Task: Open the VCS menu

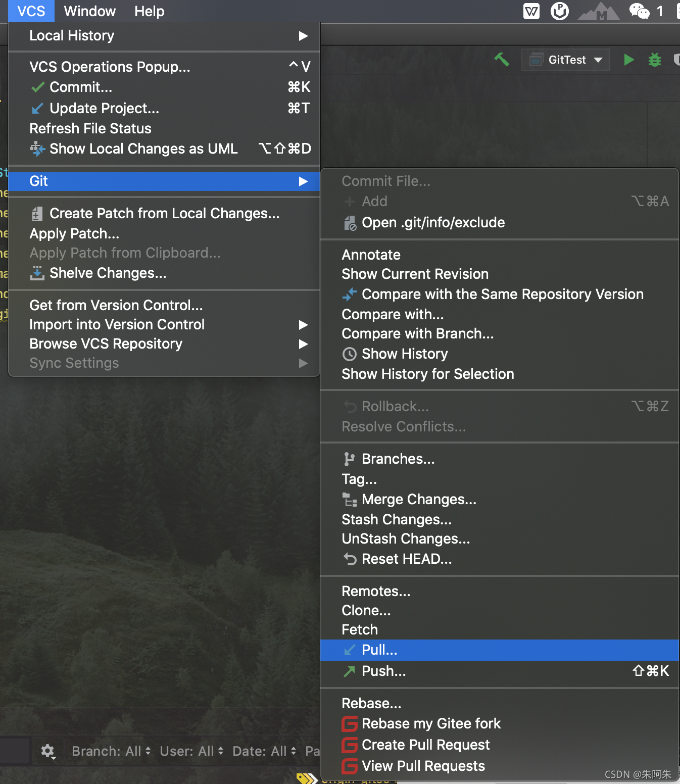Action: click(x=31, y=11)
